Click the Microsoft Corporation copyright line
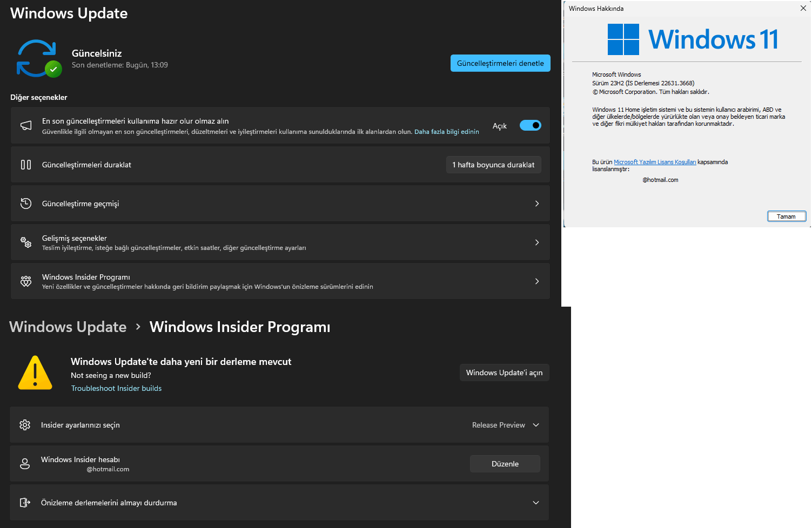This screenshot has width=812, height=528. pos(650,92)
